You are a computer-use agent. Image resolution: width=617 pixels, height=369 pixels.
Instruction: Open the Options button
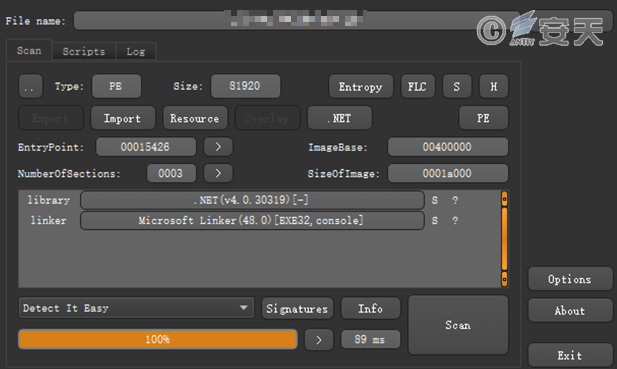(x=570, y=279)
